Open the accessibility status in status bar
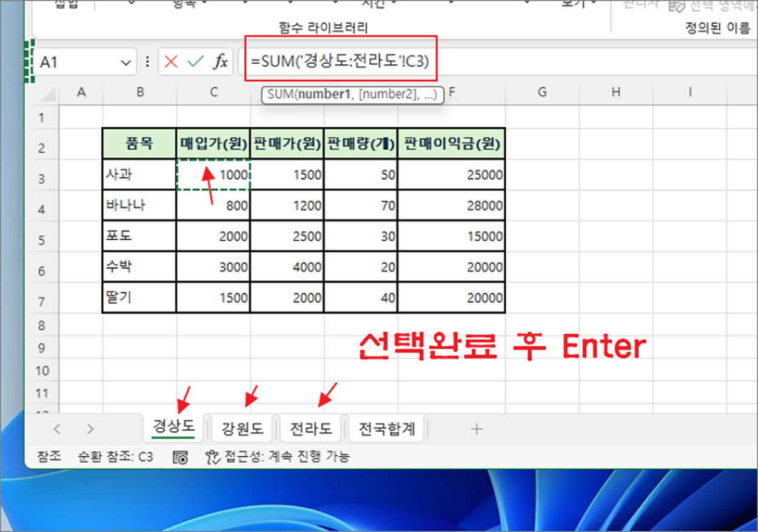The width and height of the screenshot is (758, 532). pos(278,457)
